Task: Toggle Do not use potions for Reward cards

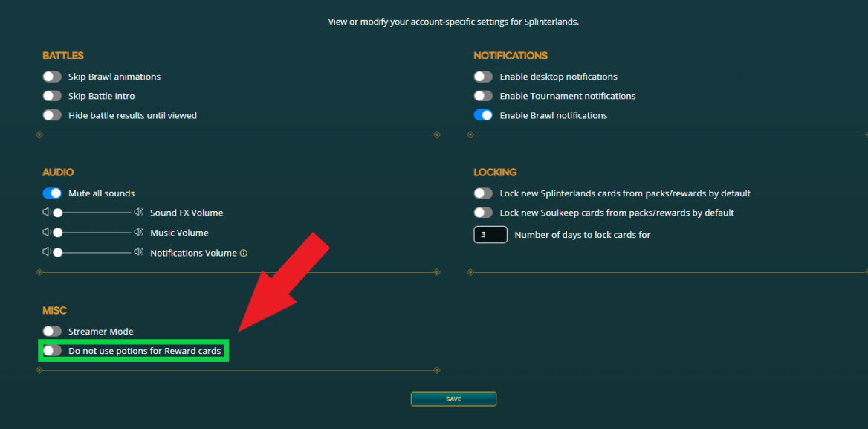Action: [52, 351]
